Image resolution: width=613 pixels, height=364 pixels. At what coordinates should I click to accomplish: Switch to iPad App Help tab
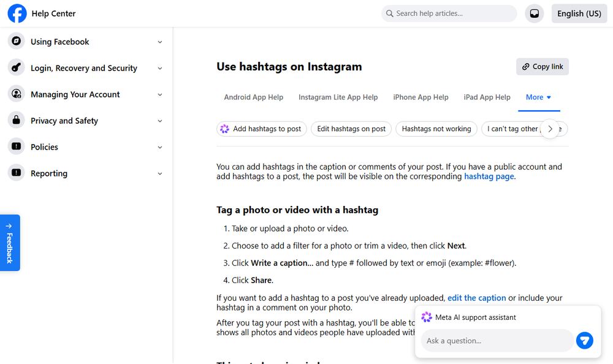point(487,97)
